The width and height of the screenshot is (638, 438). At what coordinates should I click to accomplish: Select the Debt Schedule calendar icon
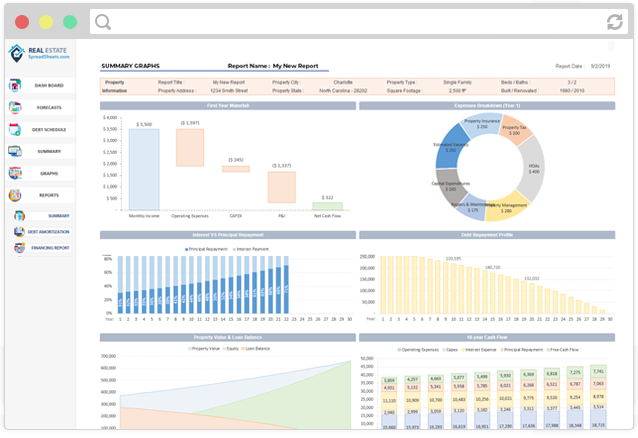[15, 129]
